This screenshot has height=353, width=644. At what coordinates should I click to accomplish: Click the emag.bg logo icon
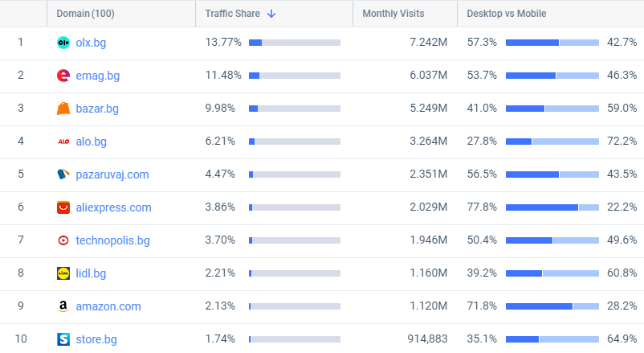click(63, 76)
